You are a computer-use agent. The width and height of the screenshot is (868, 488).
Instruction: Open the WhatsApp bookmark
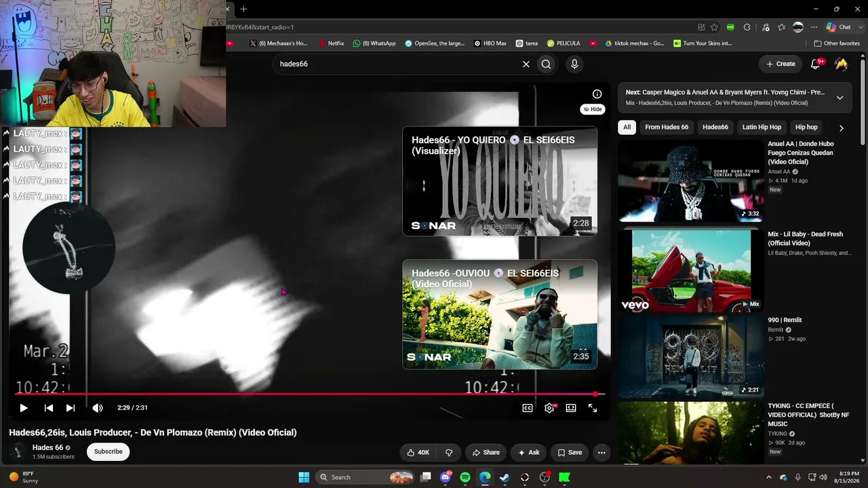click(x=374, y=43)
